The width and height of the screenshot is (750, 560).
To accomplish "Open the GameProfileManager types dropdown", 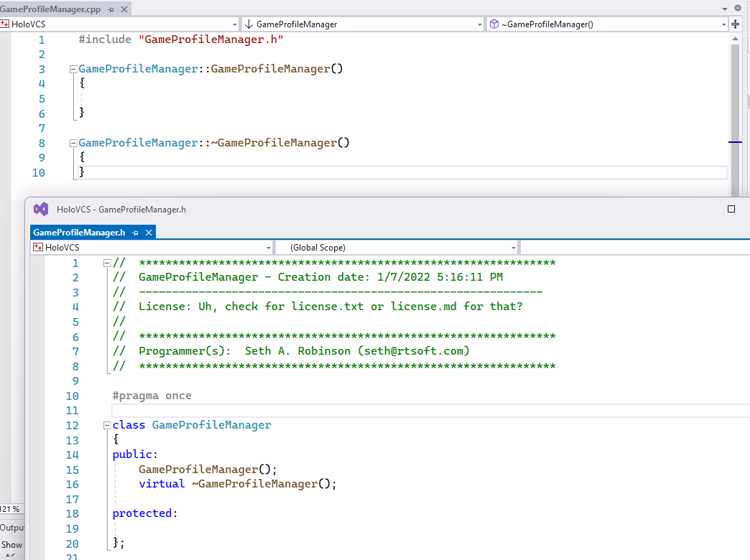I will coord(480,24).
